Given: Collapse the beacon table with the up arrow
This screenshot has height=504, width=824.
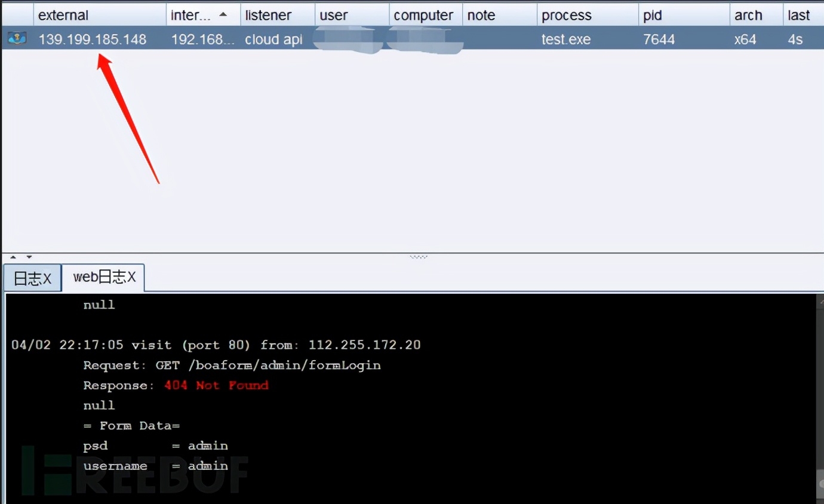Looking at the screenshot, I should click(13, 257).
